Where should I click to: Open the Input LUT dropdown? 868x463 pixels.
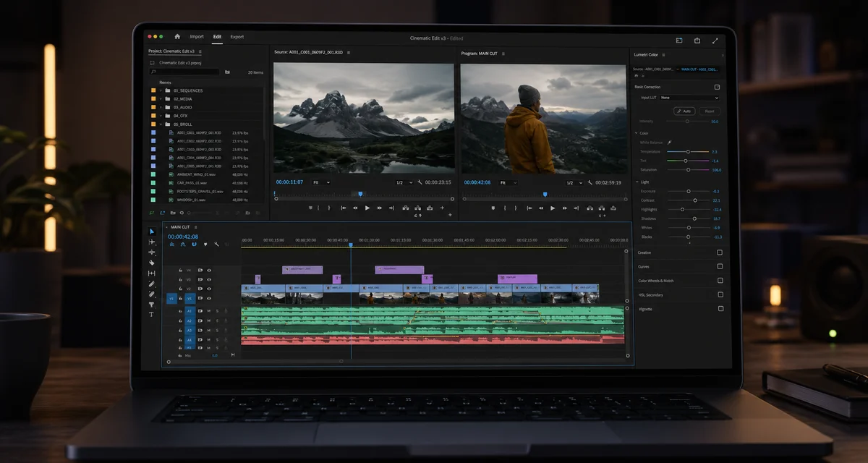[x=689, y=97]
